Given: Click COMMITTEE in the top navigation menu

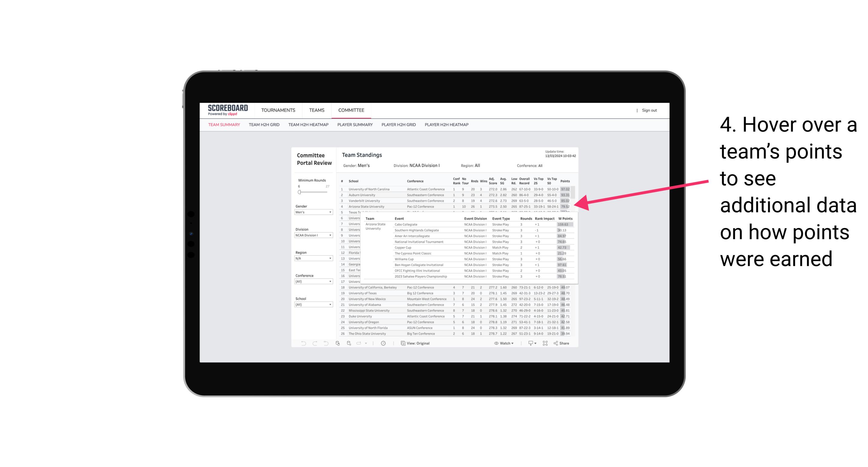Looking at the screenshot, I should [x=351, y=110].
